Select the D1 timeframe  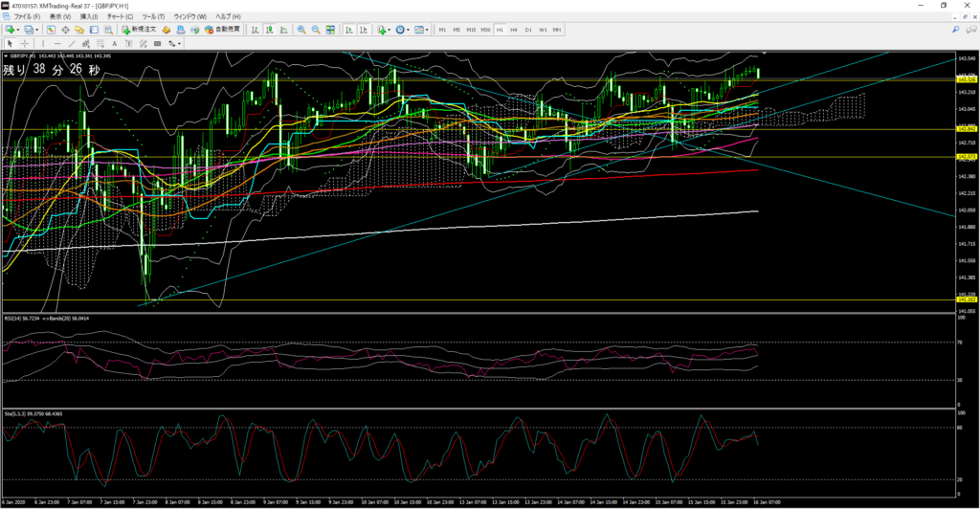[528, 30]
